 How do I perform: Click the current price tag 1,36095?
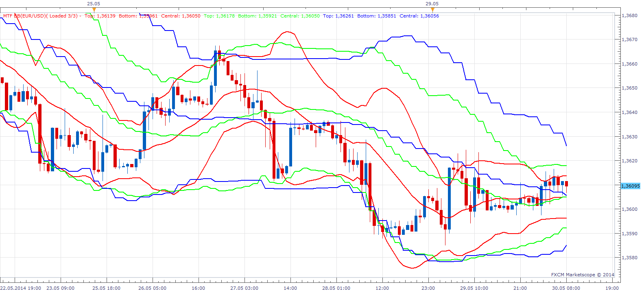pyautogui.click(x=631, y=186)
